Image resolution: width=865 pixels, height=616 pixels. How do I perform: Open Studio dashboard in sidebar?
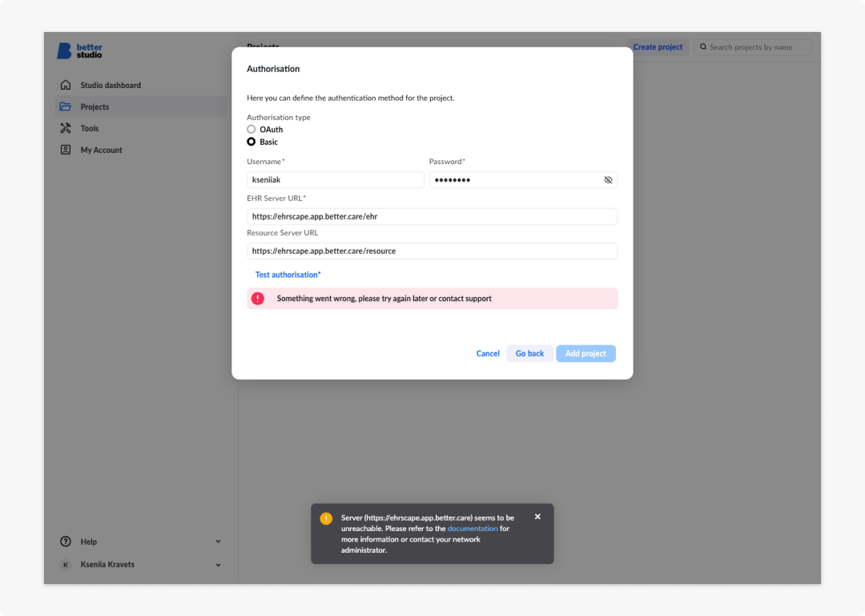point(141,85)
